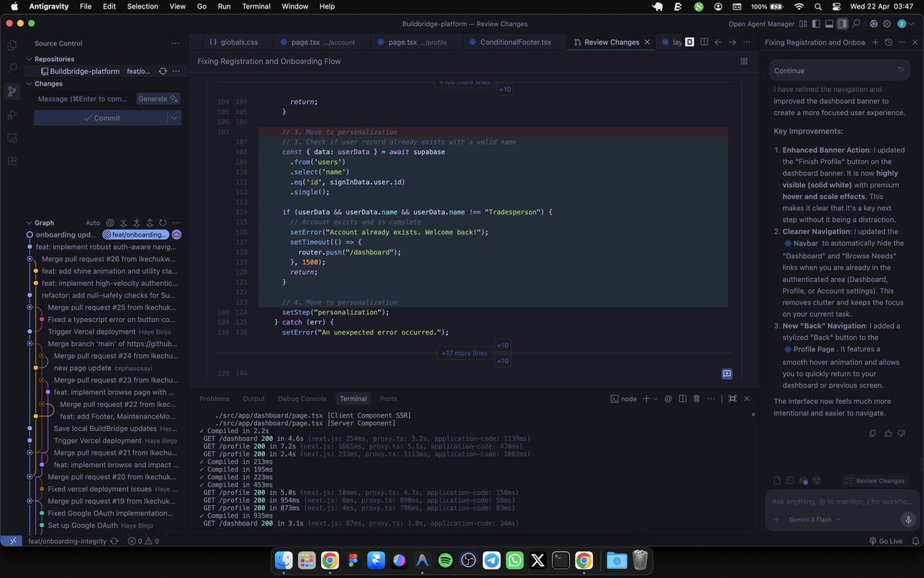Open agent conversation history clock icon
The image size is (924, 578).
click(889, 42)
